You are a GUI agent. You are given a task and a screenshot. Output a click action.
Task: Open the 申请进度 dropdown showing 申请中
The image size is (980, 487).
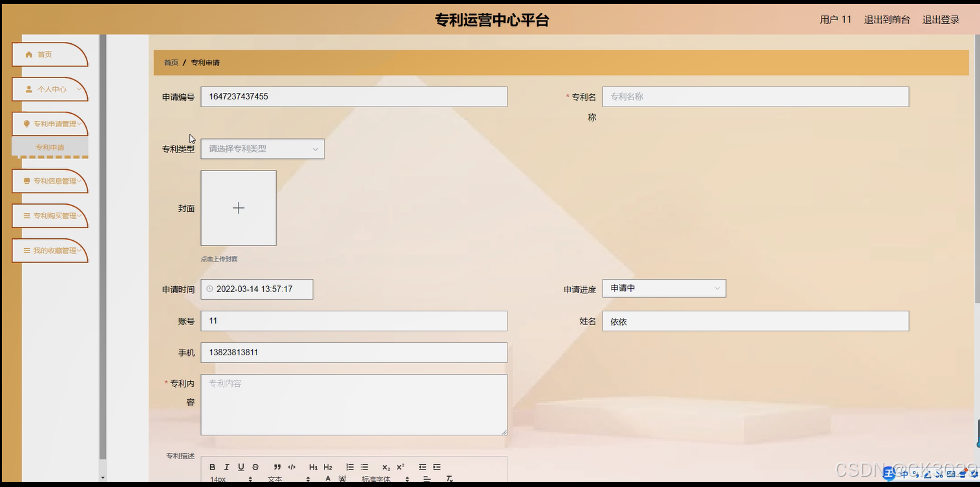tap(664, 288)
